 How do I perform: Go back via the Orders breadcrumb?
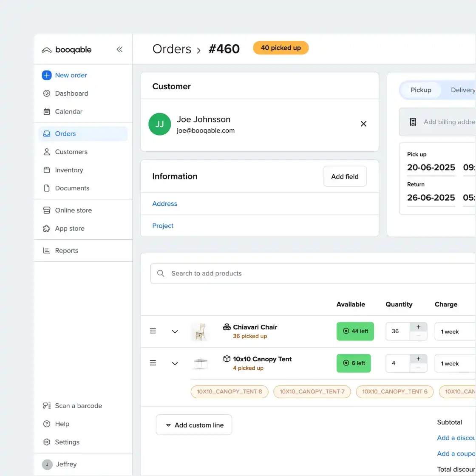click(172, 48)
